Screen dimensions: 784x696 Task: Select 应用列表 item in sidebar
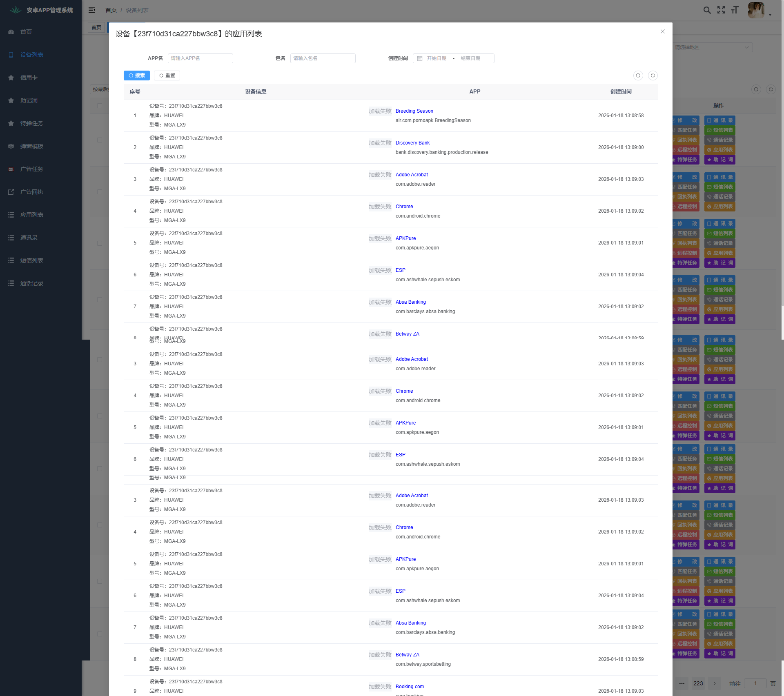click(41, 215)
